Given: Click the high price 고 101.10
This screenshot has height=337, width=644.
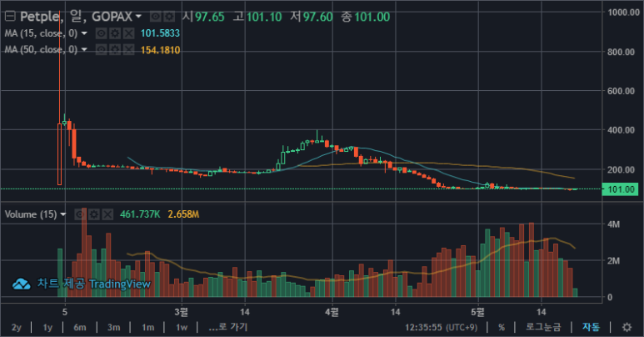Looking at the screenshot, I should click(257, 17).
